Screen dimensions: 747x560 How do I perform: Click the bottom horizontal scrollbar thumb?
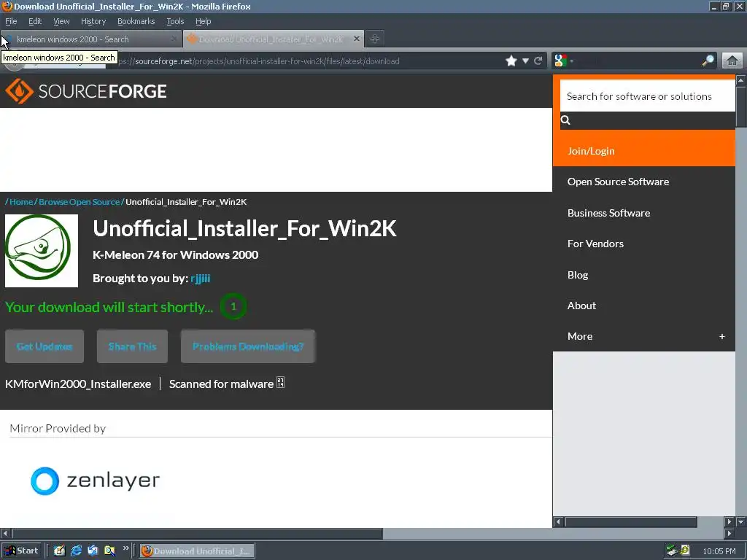197,533
